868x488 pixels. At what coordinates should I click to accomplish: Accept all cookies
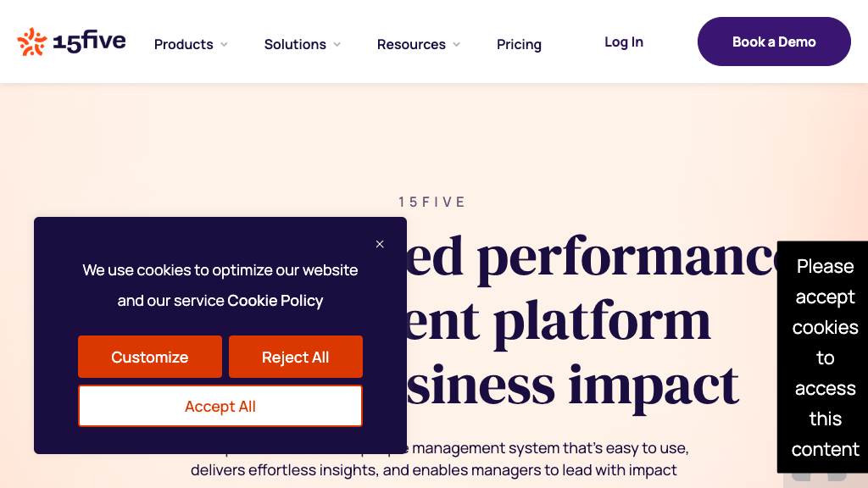click(220, 407)
